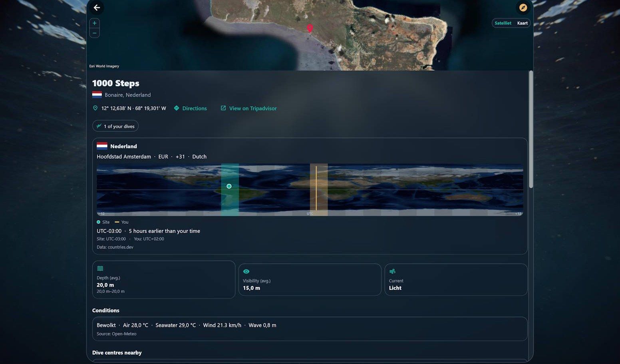The width and height of the screenshot is (620, 364).
Task: Open the 1 of your dives chip
Action: [115, 126]
